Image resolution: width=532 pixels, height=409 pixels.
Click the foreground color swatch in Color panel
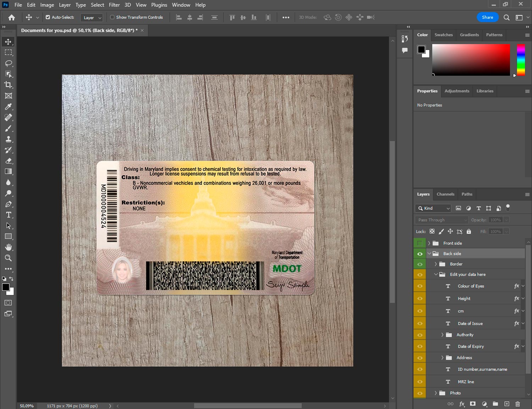coord(421,49)
